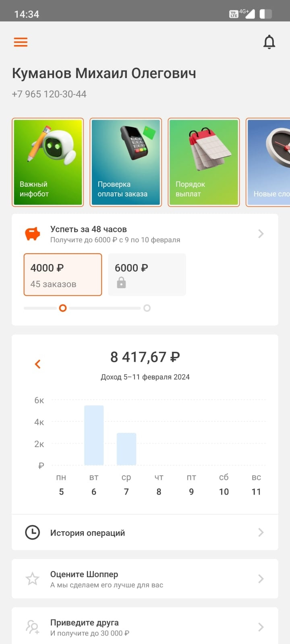290x644 pixels.
Task: Open Оцените Шоппер chevron
Action: tap(261, 579)
